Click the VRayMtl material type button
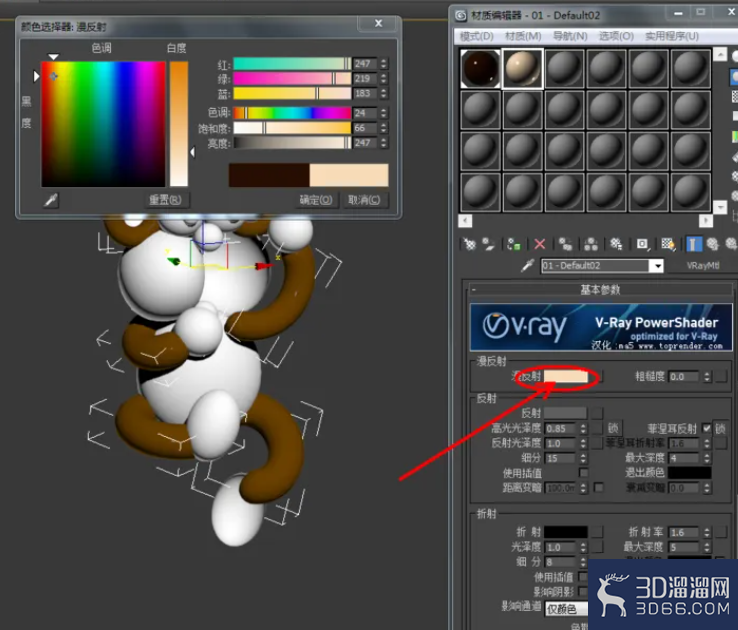 point(703,266)
